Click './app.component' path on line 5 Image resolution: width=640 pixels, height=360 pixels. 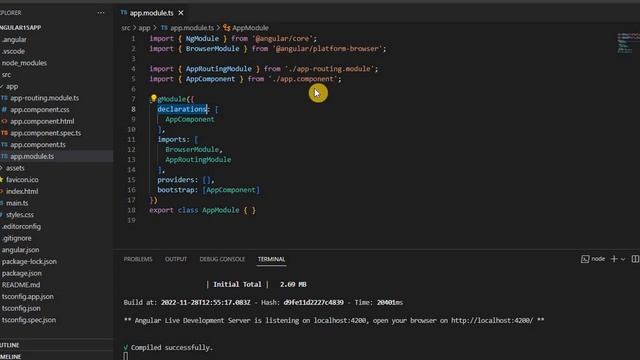coord(304,79)
